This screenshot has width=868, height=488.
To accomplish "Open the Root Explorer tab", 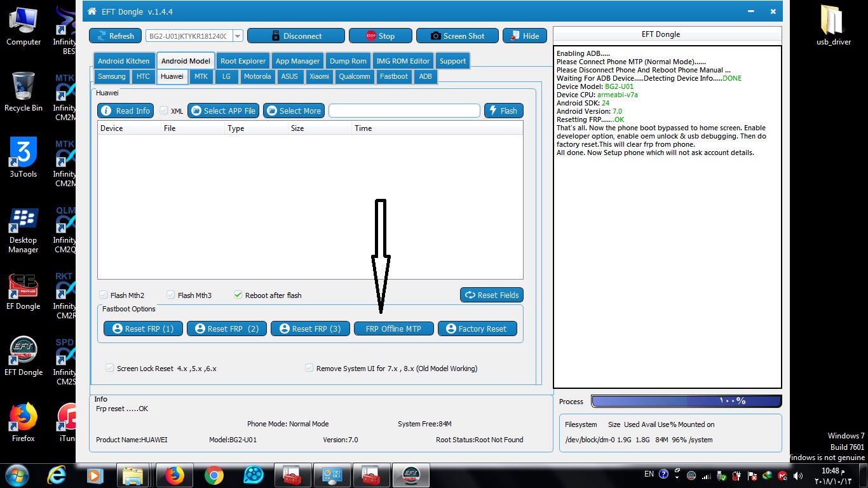I will click(243, 61).
